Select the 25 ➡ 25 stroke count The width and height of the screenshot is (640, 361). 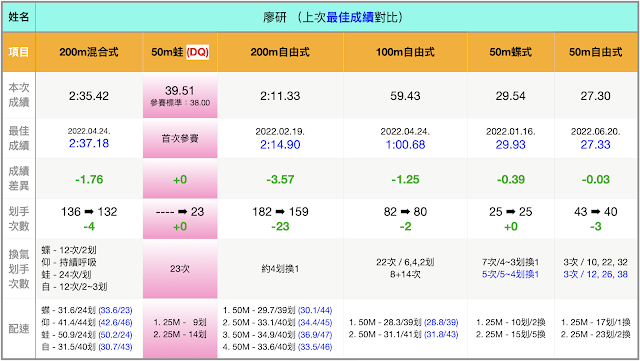pyautogui.click(x=511, y=212)
